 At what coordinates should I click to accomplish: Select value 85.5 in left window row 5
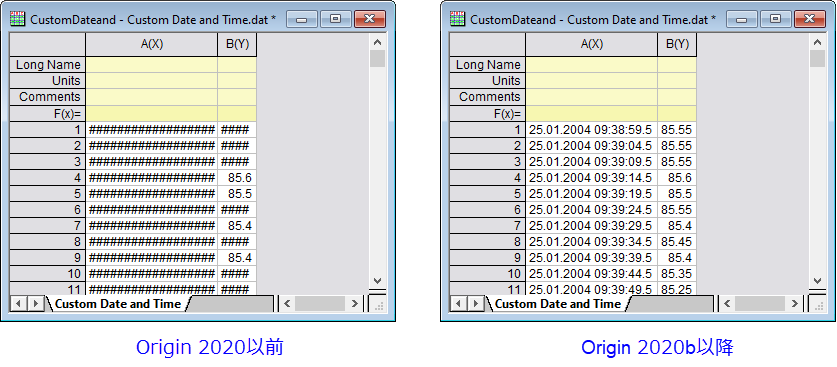coord(237,194)
